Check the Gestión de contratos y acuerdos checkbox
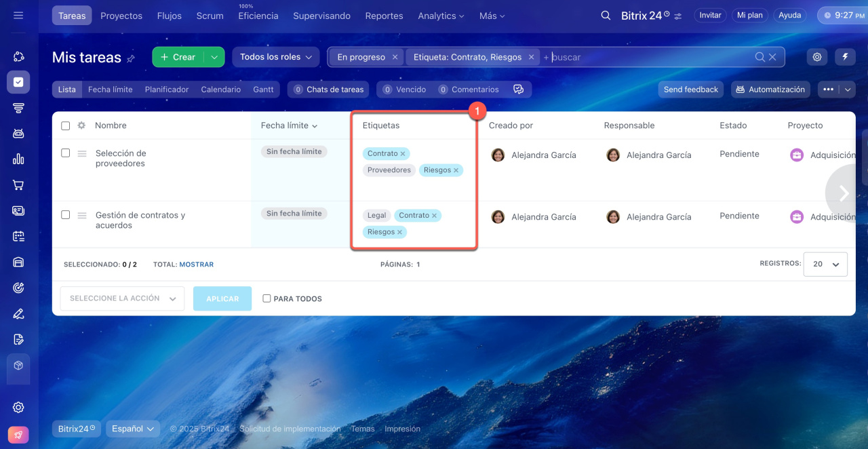Viewport: 868px width, 449px height. pyautogui.click(x=66, y=215)
